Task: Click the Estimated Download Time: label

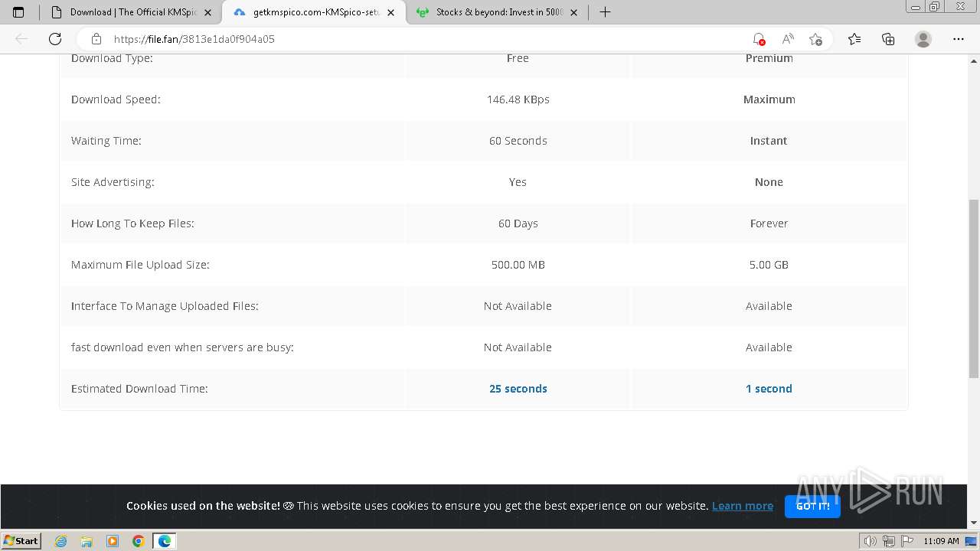Action: point(139,389)
